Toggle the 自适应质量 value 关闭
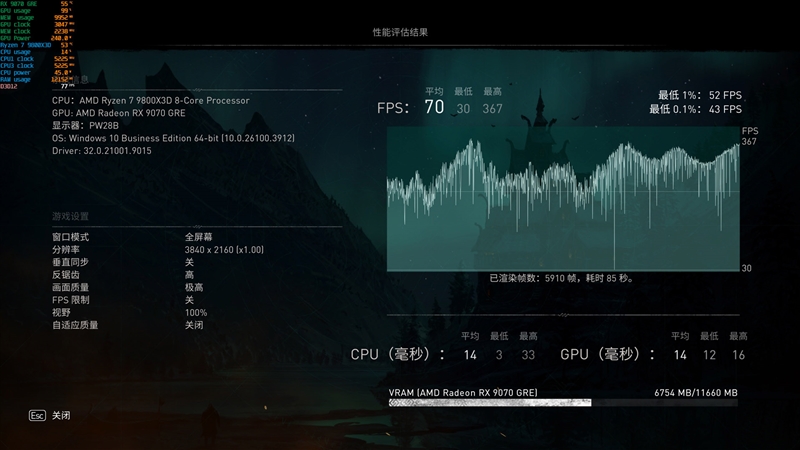800x450 pixels. click(x=193, y=325)
